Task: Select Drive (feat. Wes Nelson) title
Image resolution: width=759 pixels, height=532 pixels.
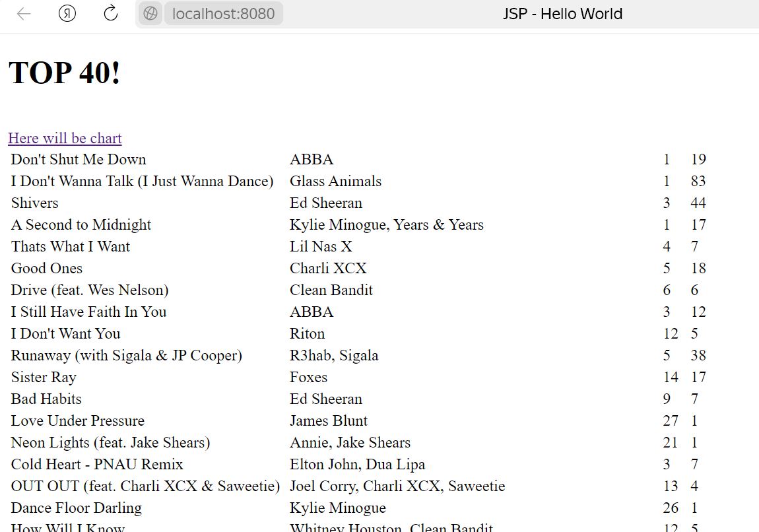Action: (x=90, y=290)
